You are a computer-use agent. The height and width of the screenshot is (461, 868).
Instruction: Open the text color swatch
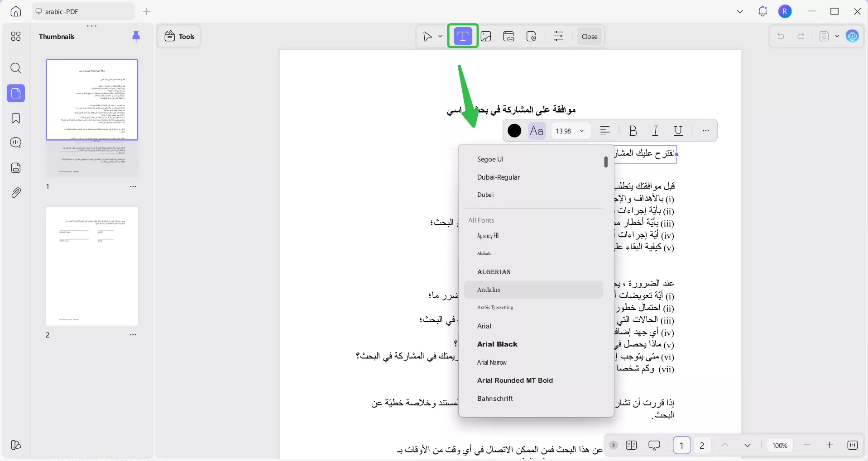[x=513, y=131]
